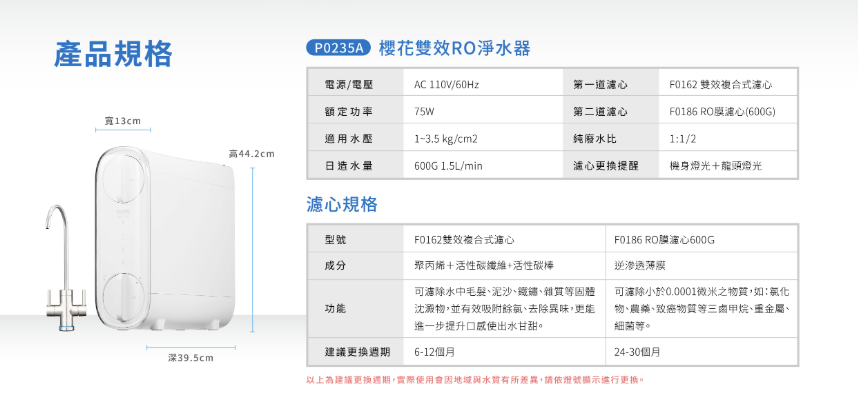Screen dimensions: 858x412
Task: Select the 6-12個月 replacement period
Action: point(434,353)
